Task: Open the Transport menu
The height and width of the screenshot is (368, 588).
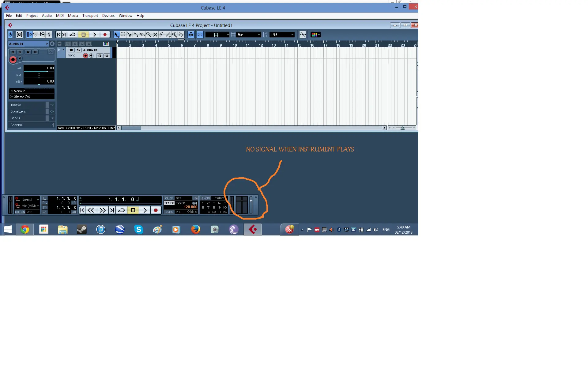Action: click(90, 16)
